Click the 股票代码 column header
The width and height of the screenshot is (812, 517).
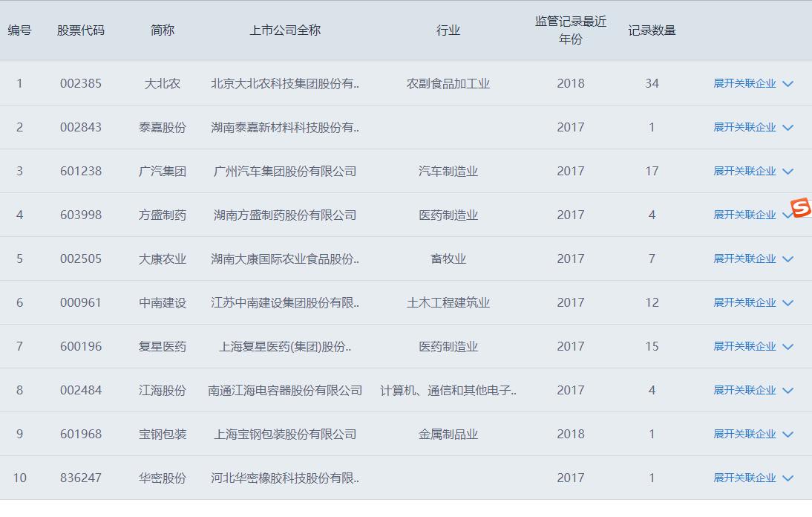click(x=81, y=30)
